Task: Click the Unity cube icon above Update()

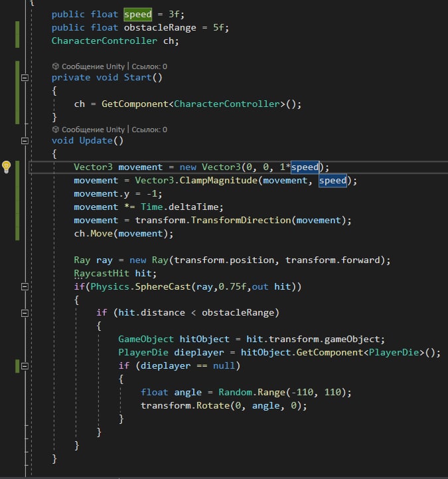Action: coord(56,130)
